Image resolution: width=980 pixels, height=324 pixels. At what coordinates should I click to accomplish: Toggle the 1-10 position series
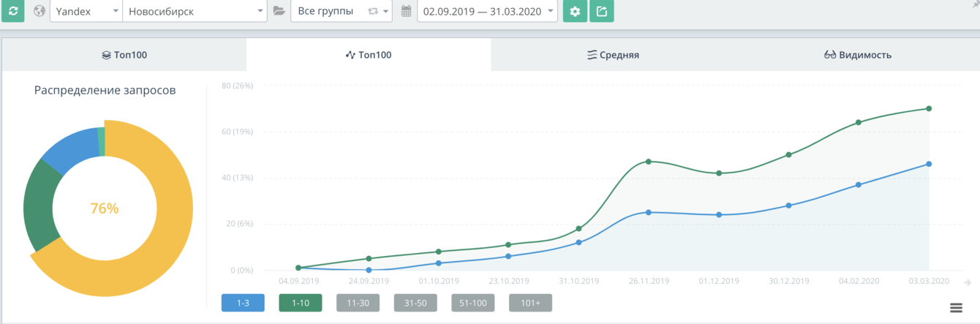[300, 303]
